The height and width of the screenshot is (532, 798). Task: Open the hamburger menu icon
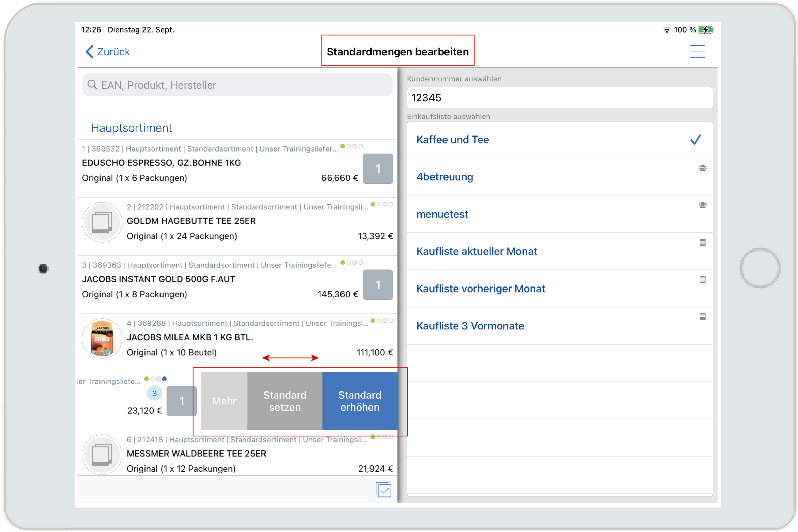tap(697, 52)
